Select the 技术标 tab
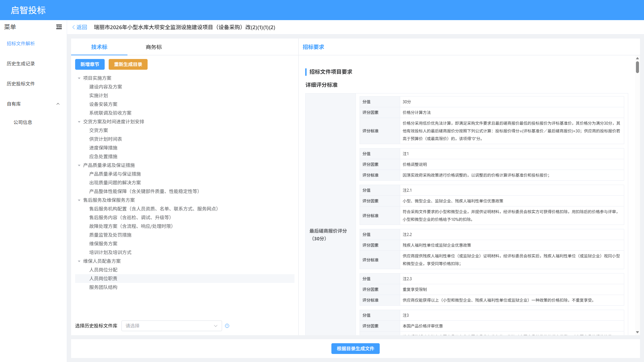The image size is (644, 362). (x=99, y=47)
